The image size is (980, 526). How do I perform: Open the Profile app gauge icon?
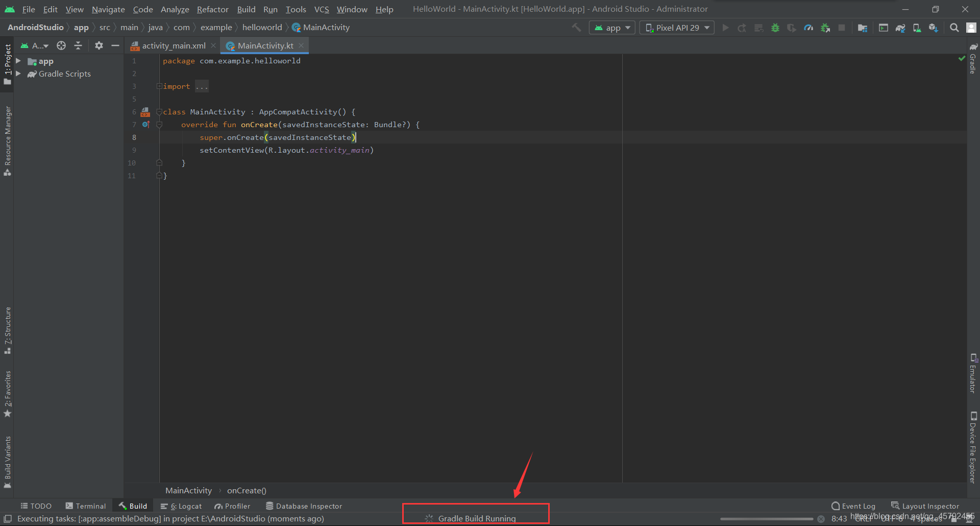pos(808,28)
